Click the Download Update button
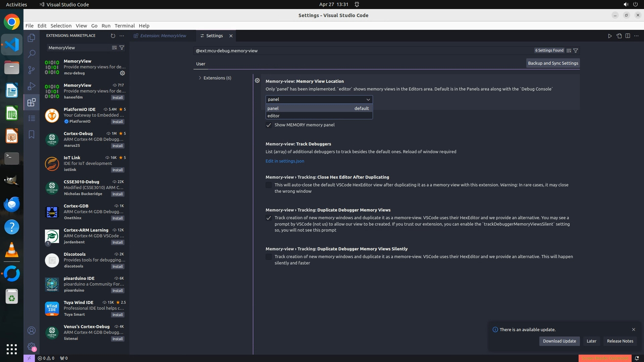Viewport: 644px width, 362px height. coord(559,341)
